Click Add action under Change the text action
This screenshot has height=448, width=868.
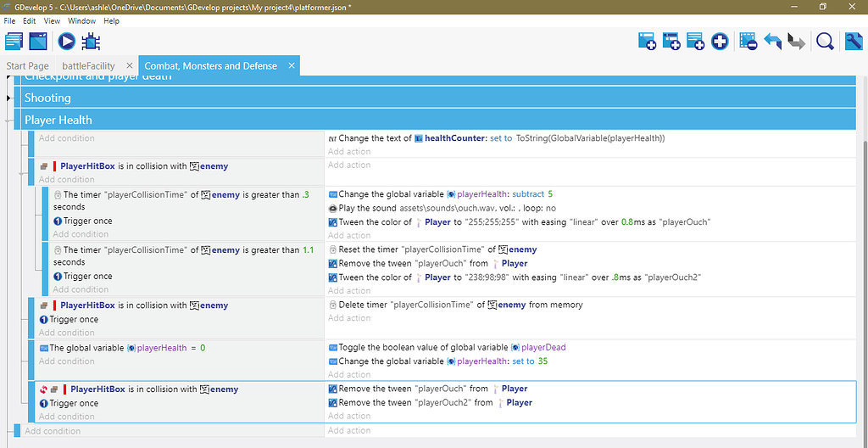point(349,151)
